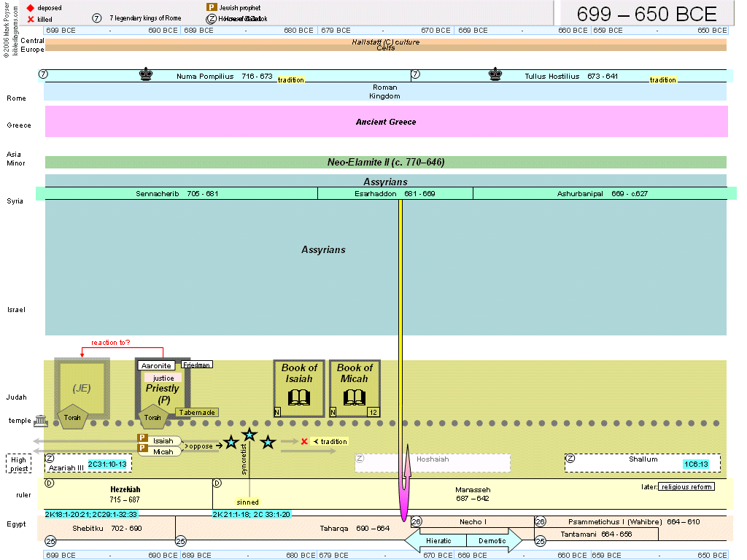
Task: Click the crown icon beside Tullus Hostilius
Action: [496, 74]
